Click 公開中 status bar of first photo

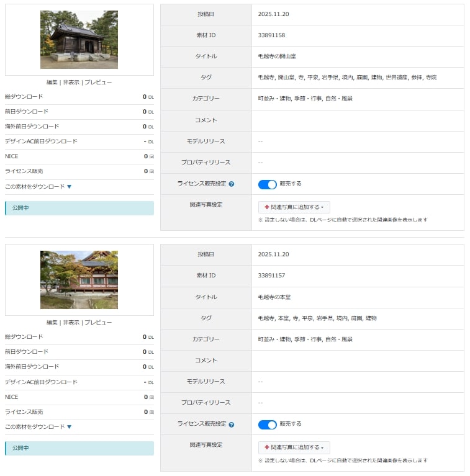(79, 208)
